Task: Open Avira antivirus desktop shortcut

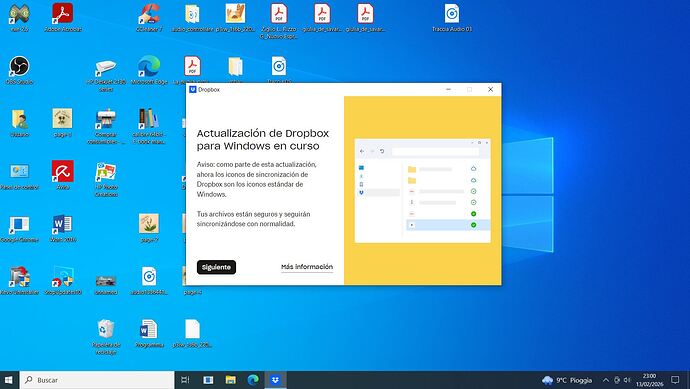Action: point(62,175)
